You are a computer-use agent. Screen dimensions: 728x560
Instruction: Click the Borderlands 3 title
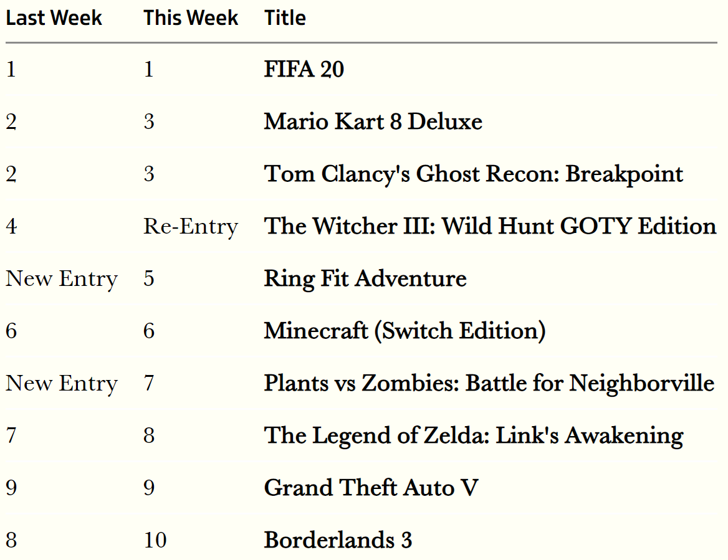[338, 541]
